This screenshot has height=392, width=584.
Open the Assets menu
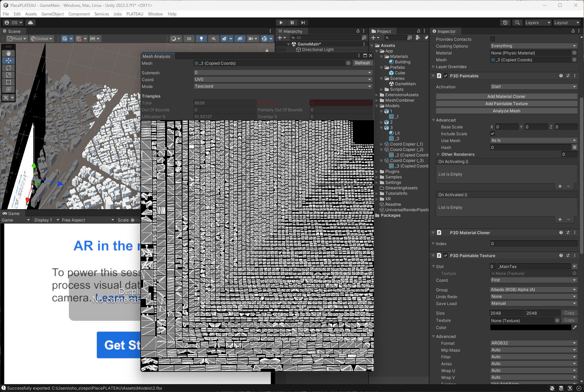(31, 14)
